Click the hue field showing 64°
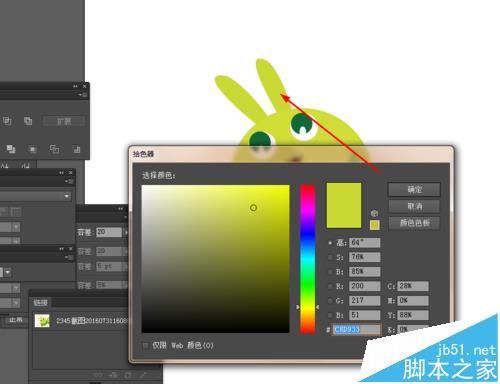Viewport: 500px width, 384px height. [x=364, y=243]
